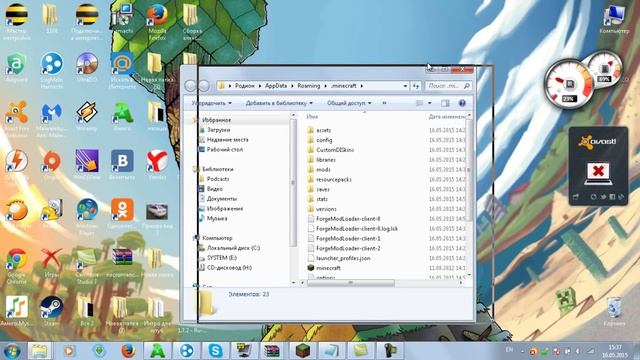Click the Explorer Forward navigation button
This screenshot has width=640, height=360.
coord(204,86)
